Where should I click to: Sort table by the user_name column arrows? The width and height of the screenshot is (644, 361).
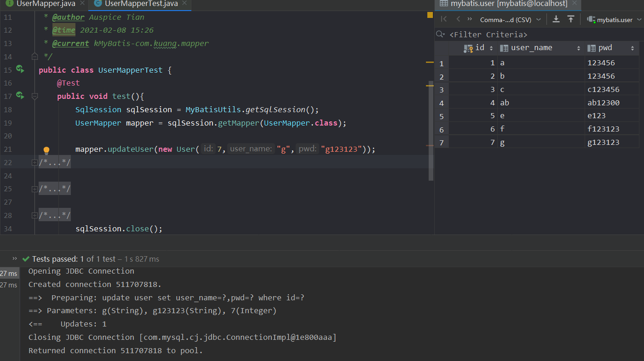pyautogui.click(x=579, y=48)
